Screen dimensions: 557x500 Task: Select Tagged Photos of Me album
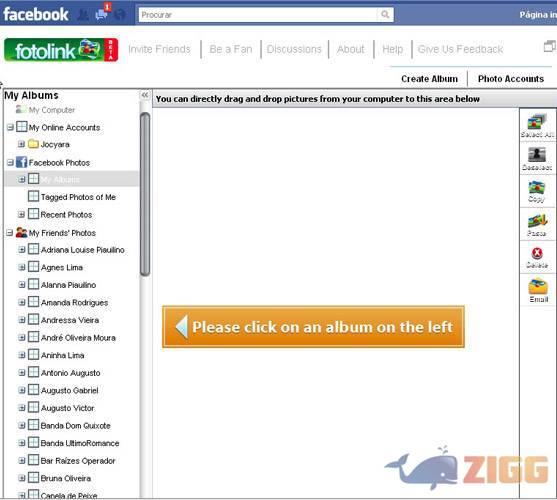click(78, 197)
